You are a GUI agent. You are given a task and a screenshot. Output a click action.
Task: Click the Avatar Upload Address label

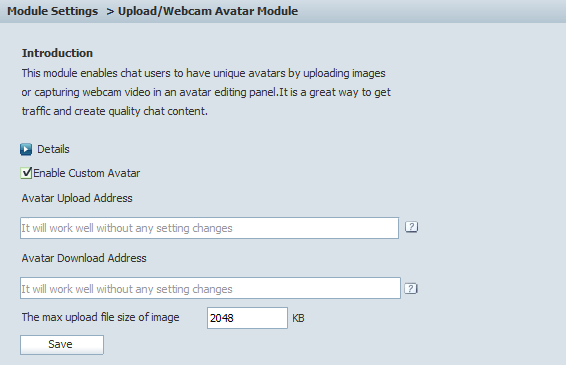(77, 198)
